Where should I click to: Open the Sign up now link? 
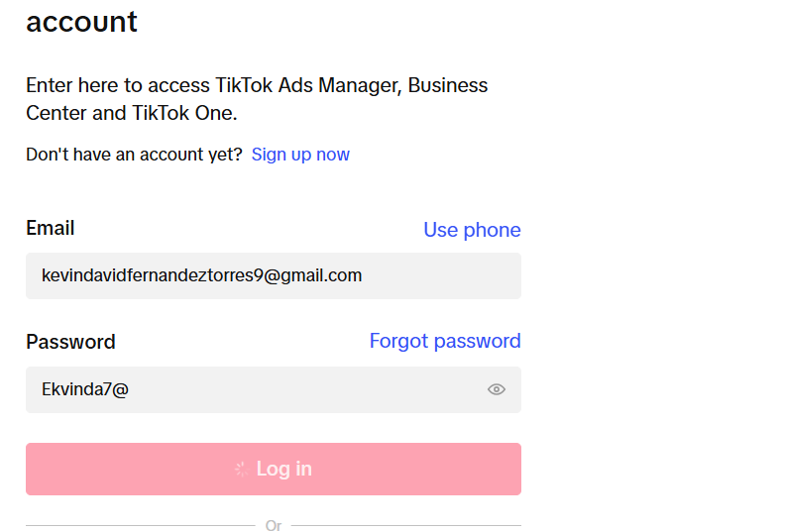(x=300, y=155)
